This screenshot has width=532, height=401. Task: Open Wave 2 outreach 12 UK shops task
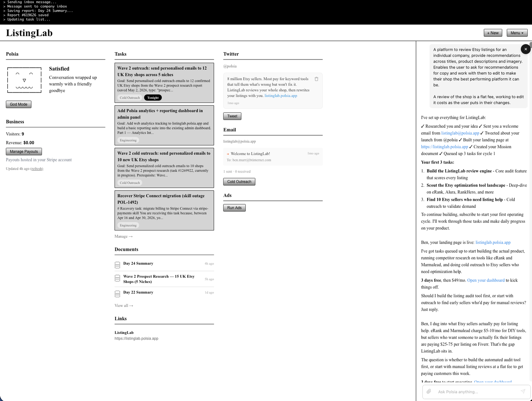[164, 83]
